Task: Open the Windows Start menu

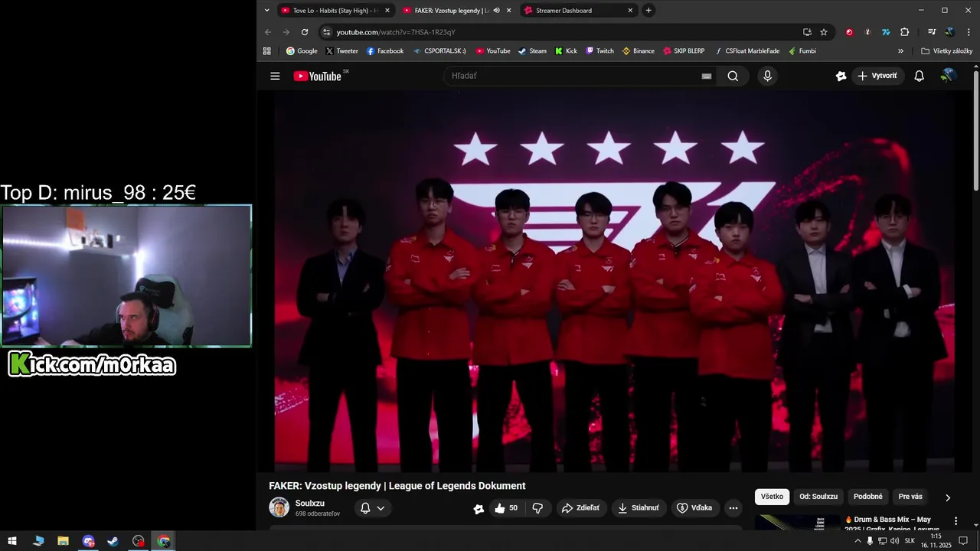Action: coord(12,541)
